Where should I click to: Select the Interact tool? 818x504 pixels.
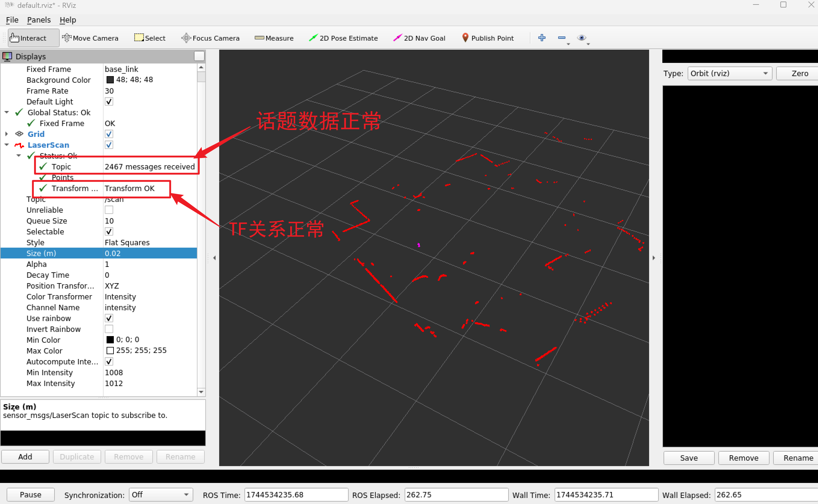point(32,38)
